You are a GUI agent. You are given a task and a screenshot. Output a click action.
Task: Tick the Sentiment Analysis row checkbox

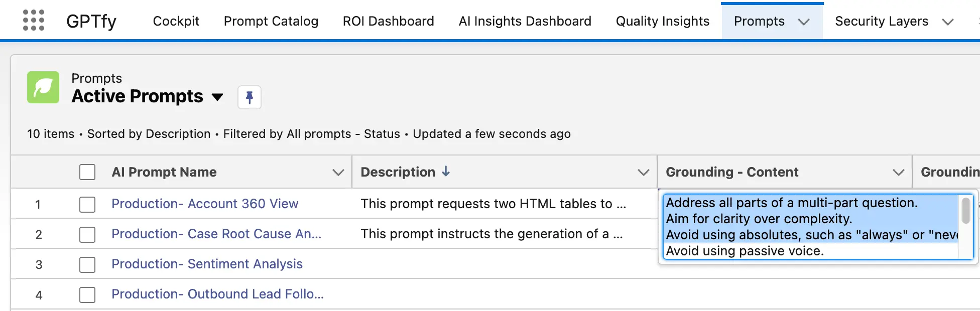coord(87,264)
